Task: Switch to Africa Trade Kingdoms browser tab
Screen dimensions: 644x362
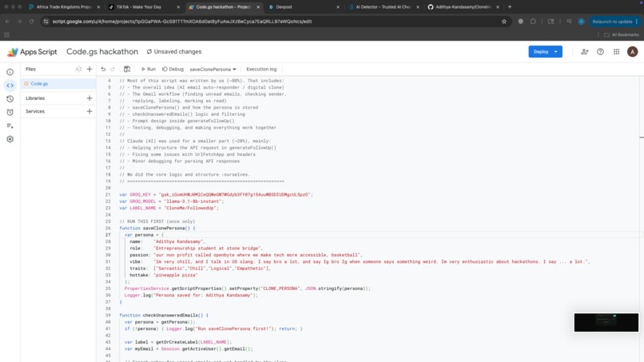Action: point(64,7)
